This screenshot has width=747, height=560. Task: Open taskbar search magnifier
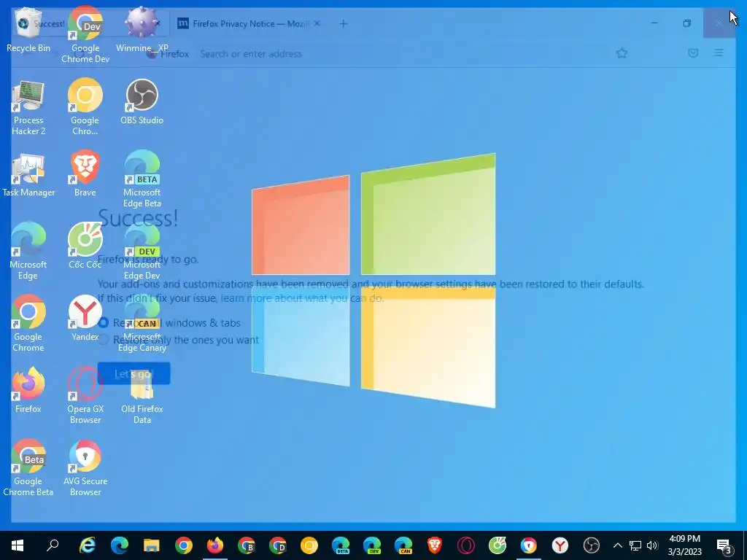tap(53, 545)
